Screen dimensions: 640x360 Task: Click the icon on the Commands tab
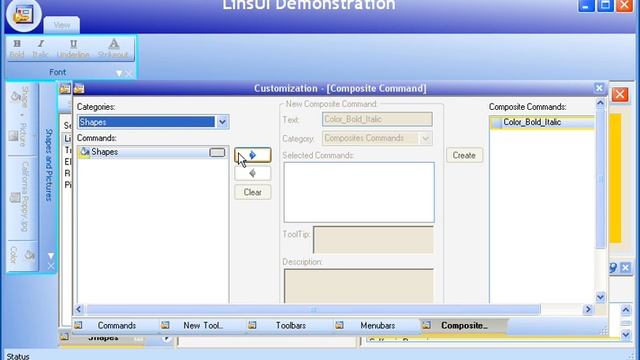pos(78,325)
